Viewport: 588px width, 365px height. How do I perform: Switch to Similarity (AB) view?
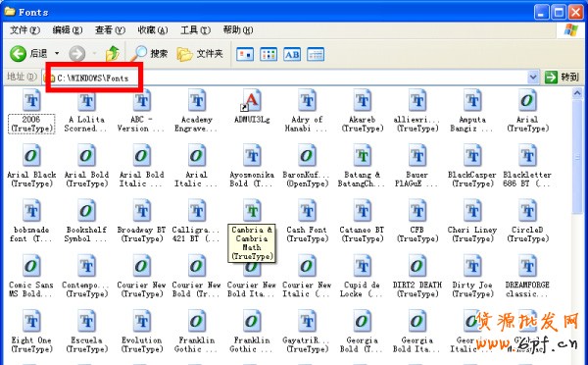click(x=292, y=54)
